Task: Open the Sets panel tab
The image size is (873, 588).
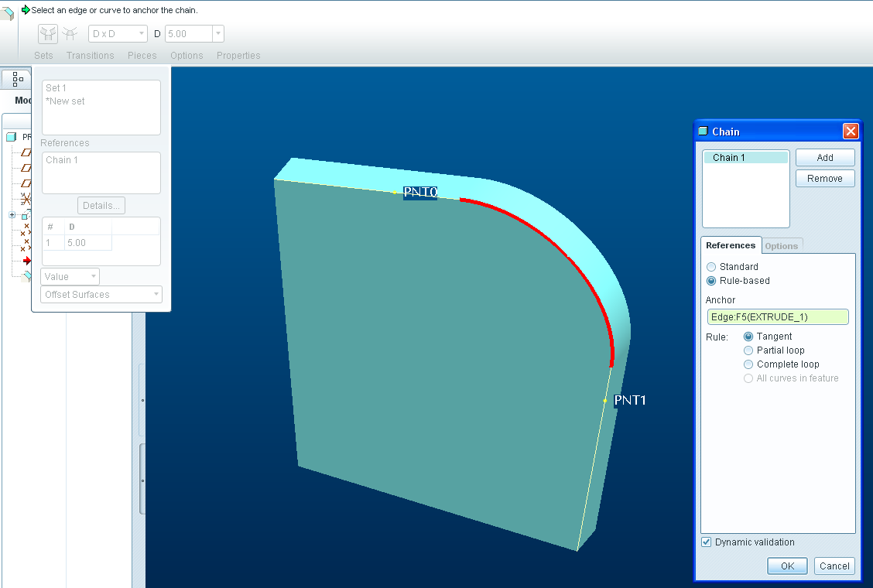Action: 43,55
